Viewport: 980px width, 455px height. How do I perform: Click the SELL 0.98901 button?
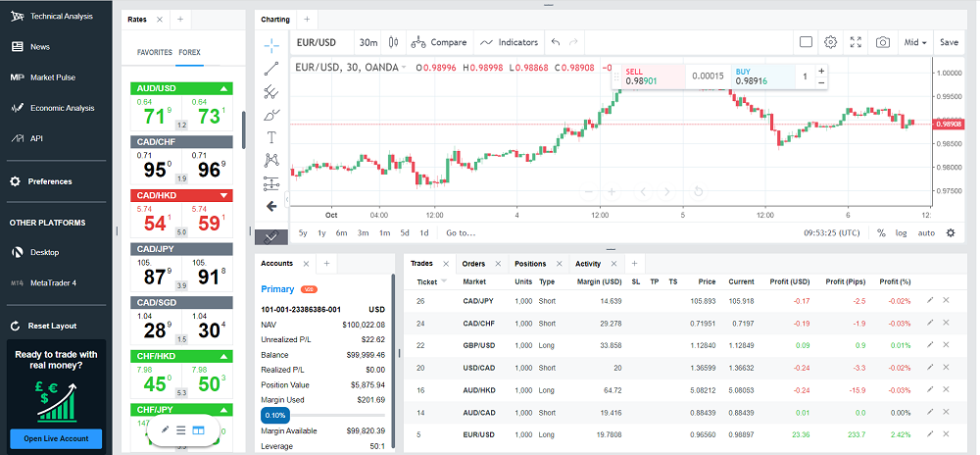point(653,76)
